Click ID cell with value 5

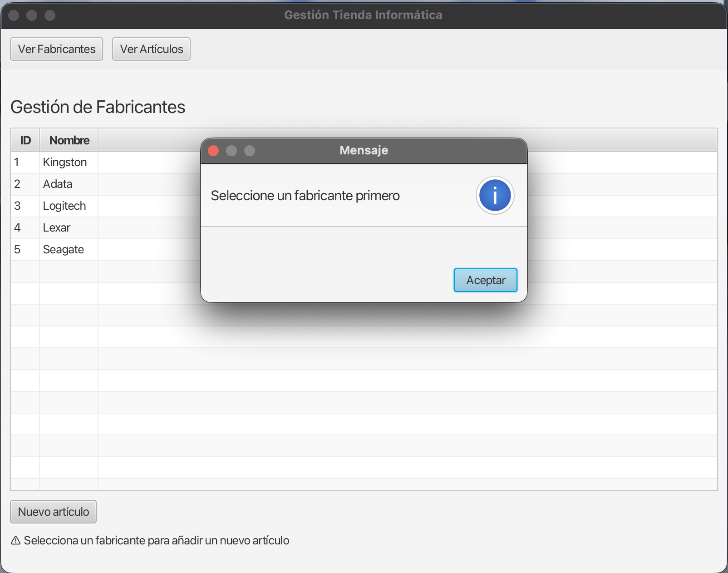click(25, 250)
